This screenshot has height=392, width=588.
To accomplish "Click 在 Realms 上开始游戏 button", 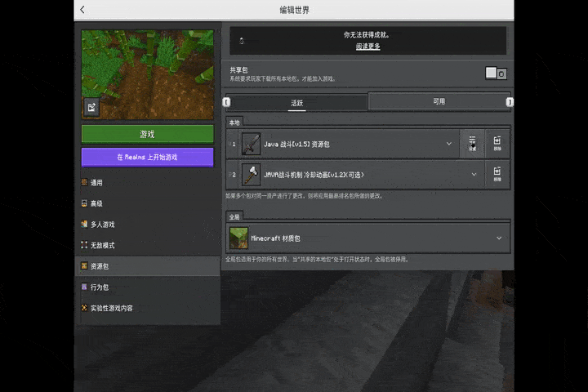I will pos(147,157).
